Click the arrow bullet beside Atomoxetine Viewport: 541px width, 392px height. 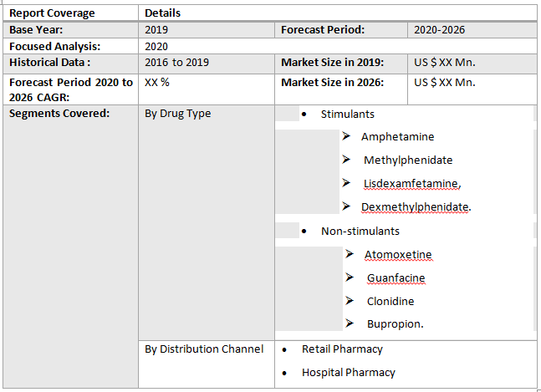tap(350, 254)
